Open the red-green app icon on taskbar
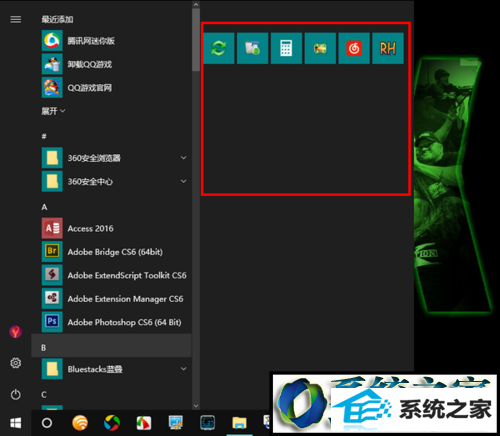Screen dimensions: 500x436 (x=144, y=423)
